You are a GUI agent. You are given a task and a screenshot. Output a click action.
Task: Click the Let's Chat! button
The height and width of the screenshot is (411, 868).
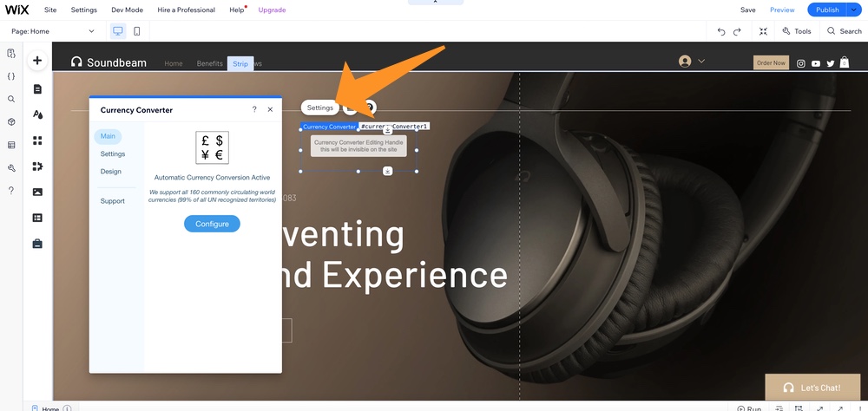coord(812,388)
